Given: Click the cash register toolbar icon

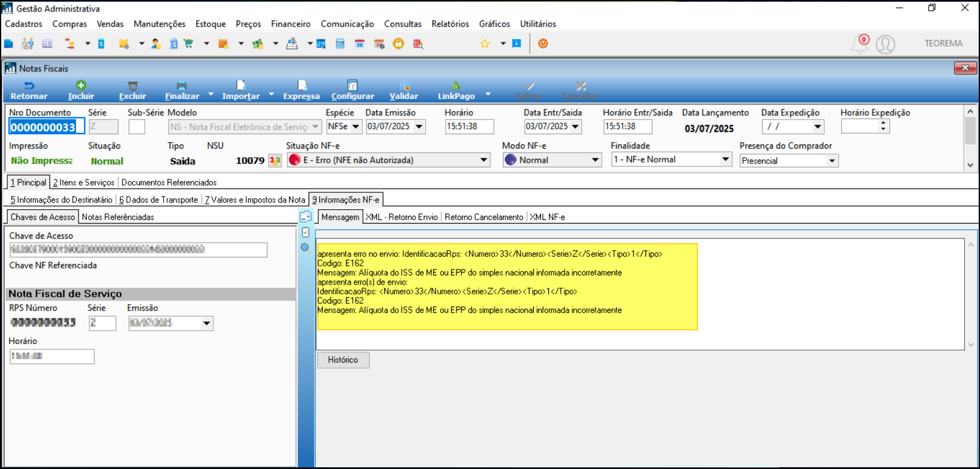Looking at the screenshot, I should coord(292,44).
